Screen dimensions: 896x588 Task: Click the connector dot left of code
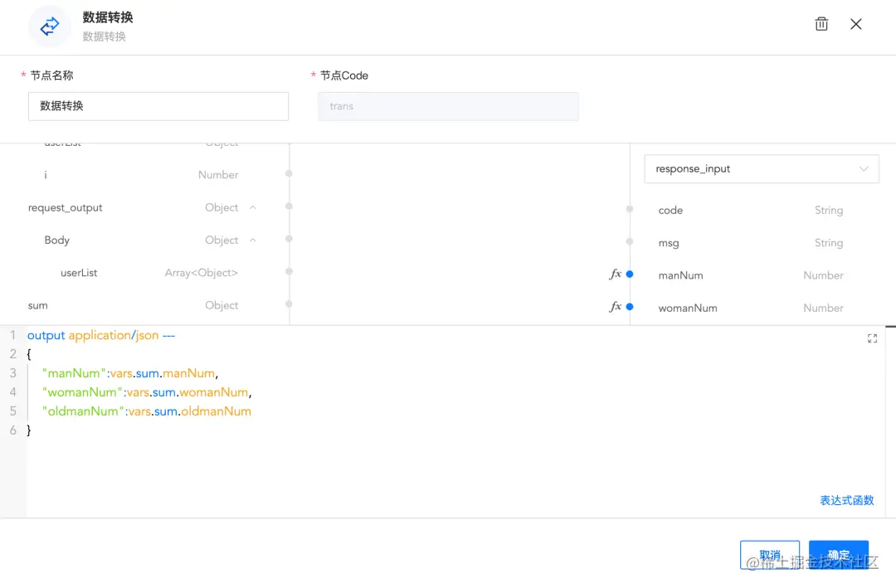tap(630, 209)
